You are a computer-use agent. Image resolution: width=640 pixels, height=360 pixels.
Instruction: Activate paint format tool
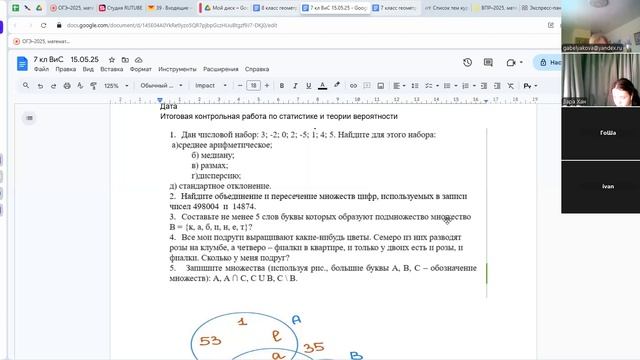click(x=93, y=86)
